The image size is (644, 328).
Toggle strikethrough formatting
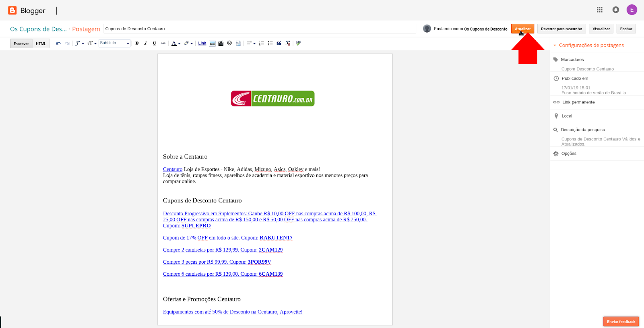coord(163,43)
